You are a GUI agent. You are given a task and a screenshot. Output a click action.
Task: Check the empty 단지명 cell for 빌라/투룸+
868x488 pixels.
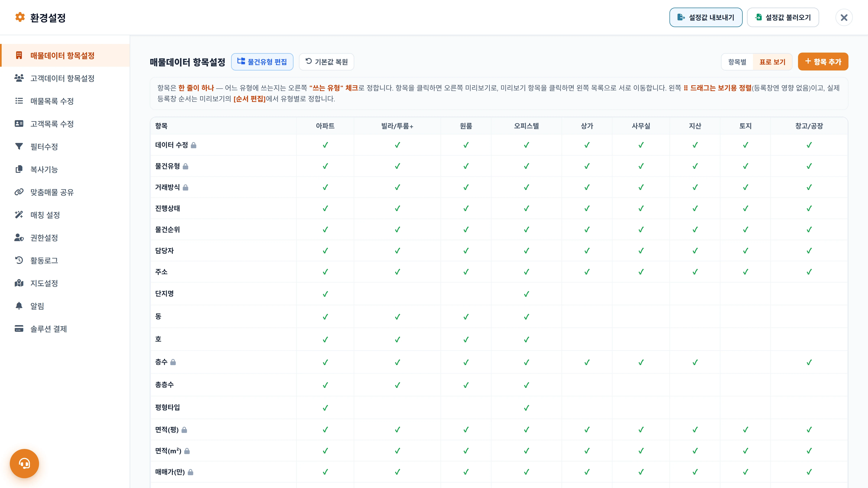pyautogui.click(x=397, y=294)
